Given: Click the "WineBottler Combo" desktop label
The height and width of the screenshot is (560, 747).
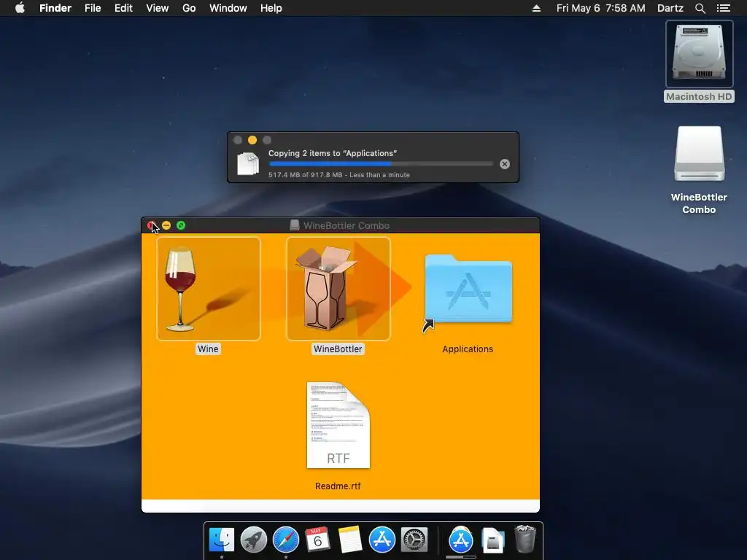Looking at the screenshot, I should click(x=699, y=203).
